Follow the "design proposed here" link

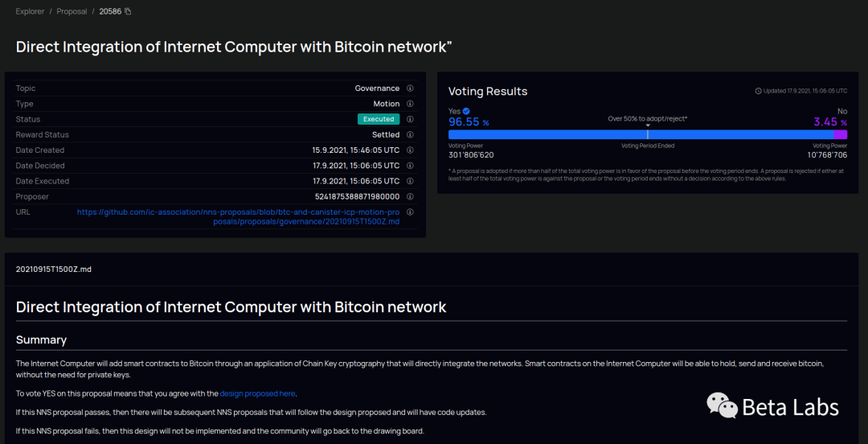pos(257,393)
